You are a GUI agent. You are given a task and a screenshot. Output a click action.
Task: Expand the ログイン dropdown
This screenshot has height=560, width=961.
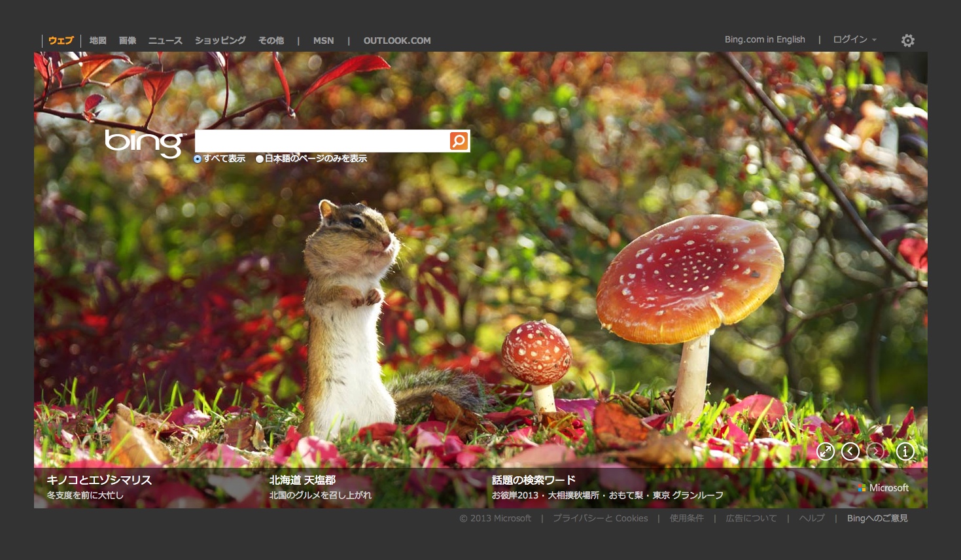click(854, 40)
